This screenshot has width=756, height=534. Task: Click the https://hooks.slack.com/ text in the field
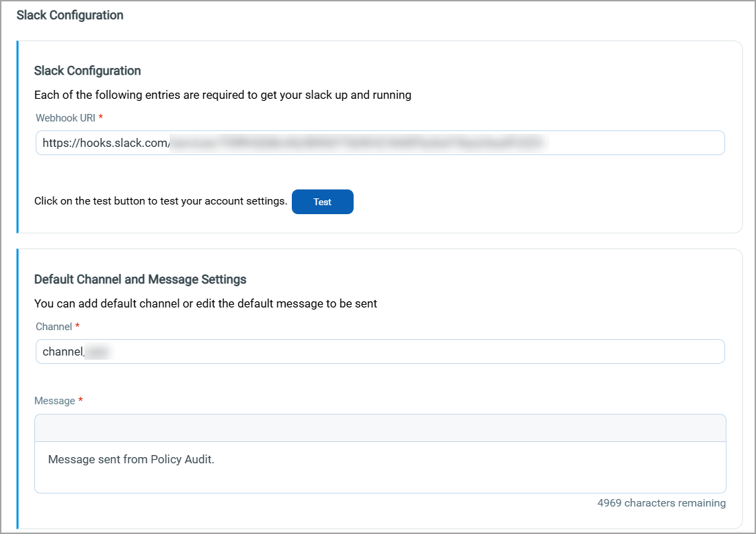(106, 143)
